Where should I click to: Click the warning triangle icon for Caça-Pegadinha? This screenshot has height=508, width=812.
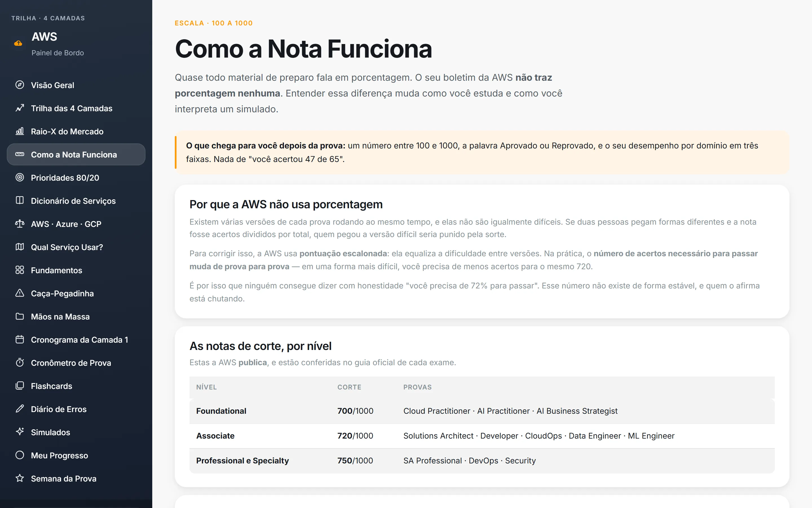[x=20, y=293]
